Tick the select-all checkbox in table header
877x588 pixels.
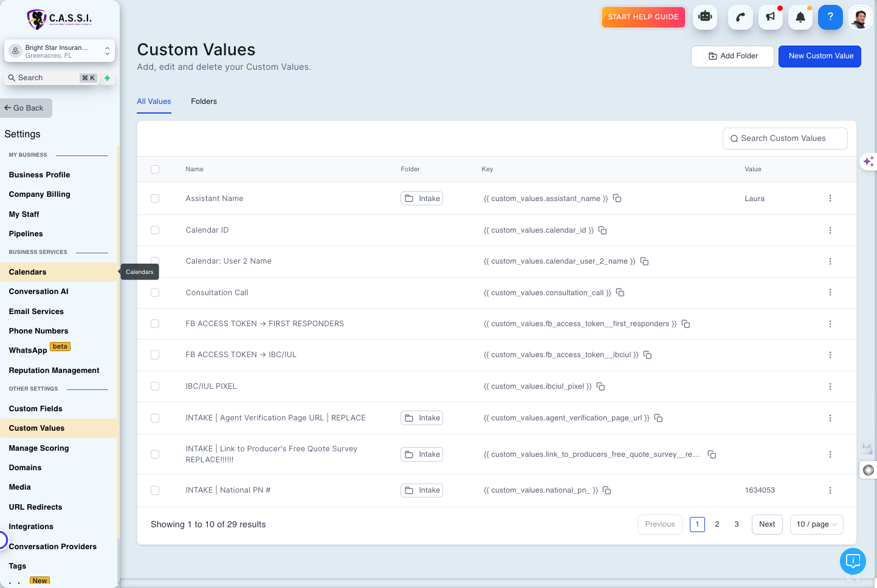coord(155,169)
